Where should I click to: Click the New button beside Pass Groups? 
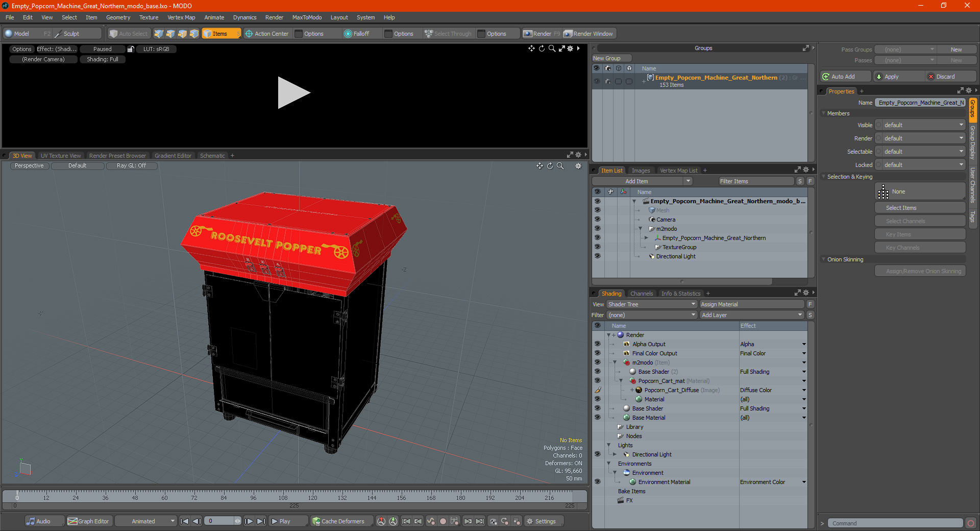point(956,50)
